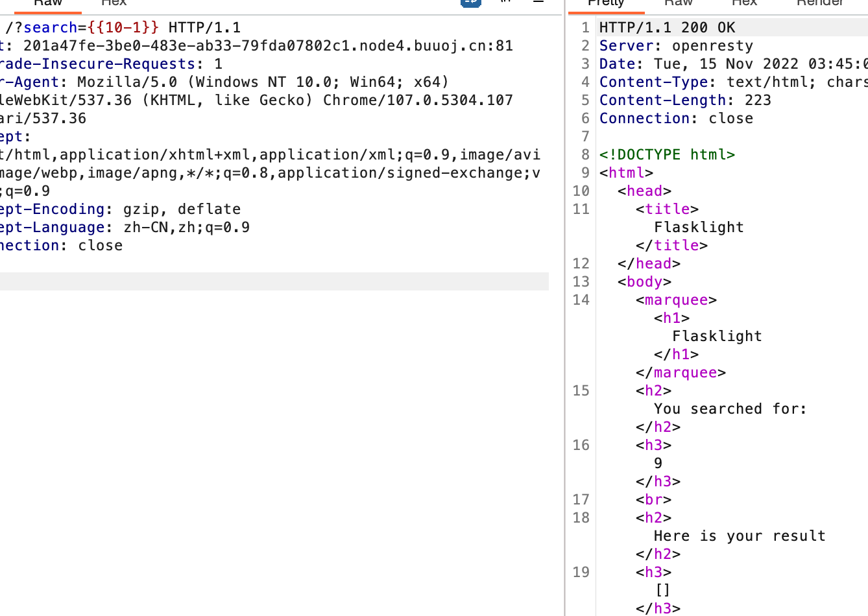Viewport: 868px width, 616px height.
Task: Click the '</h1>' closing tag
Action: coord(676,354)
